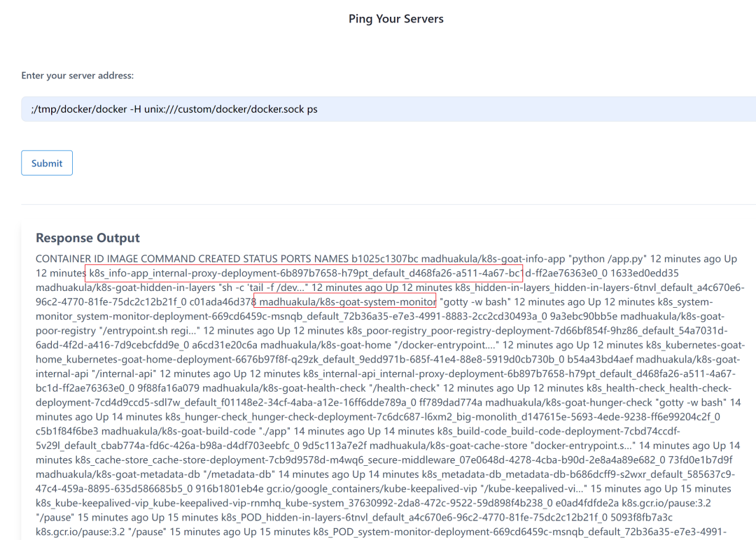
Task: Click the "/entrypoint.sh regi..." command text
Action: 149,331
